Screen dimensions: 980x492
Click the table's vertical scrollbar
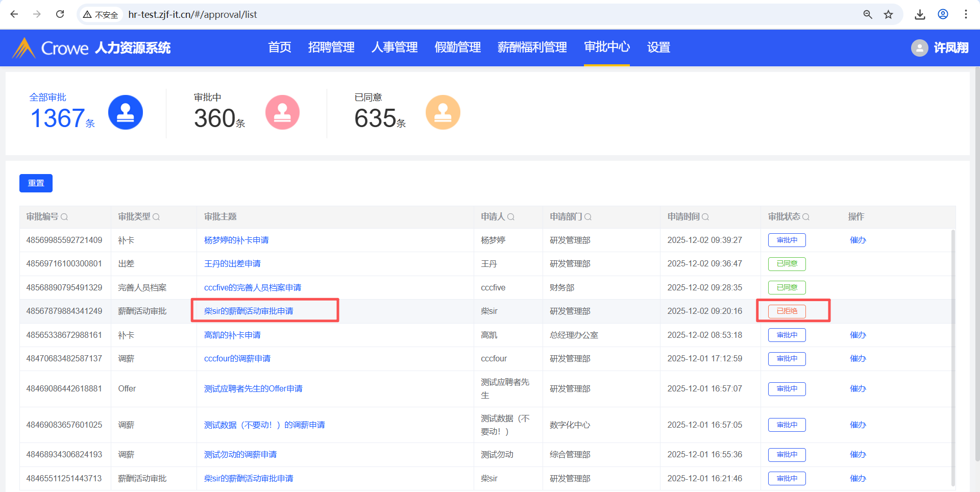[x=953, y=357]
